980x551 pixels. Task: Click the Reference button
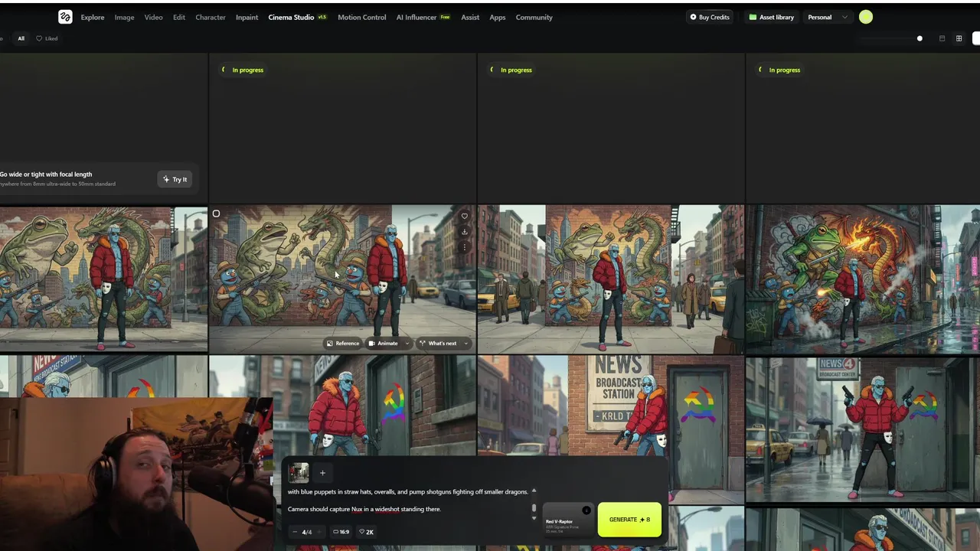342,343
